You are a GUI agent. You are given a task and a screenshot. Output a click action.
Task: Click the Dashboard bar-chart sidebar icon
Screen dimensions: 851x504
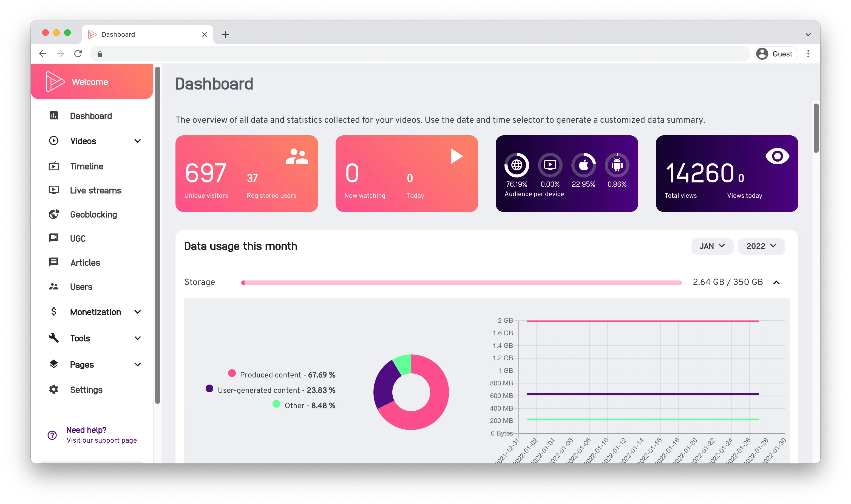54,116
